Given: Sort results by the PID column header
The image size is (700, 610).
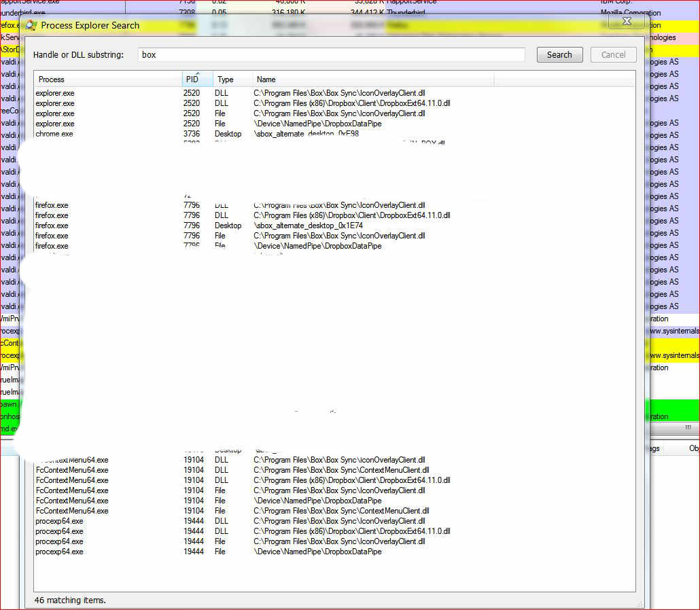Looking at the screenshot, I should (x=197, y=79).
